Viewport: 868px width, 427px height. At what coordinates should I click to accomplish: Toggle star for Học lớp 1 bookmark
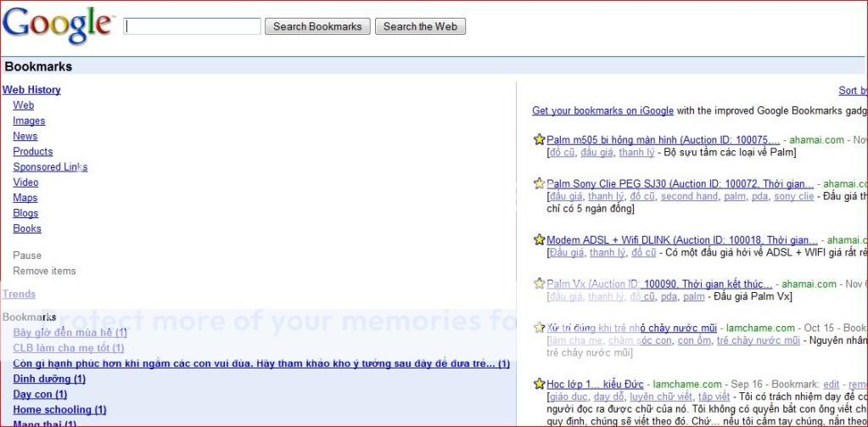pos(539,385)
